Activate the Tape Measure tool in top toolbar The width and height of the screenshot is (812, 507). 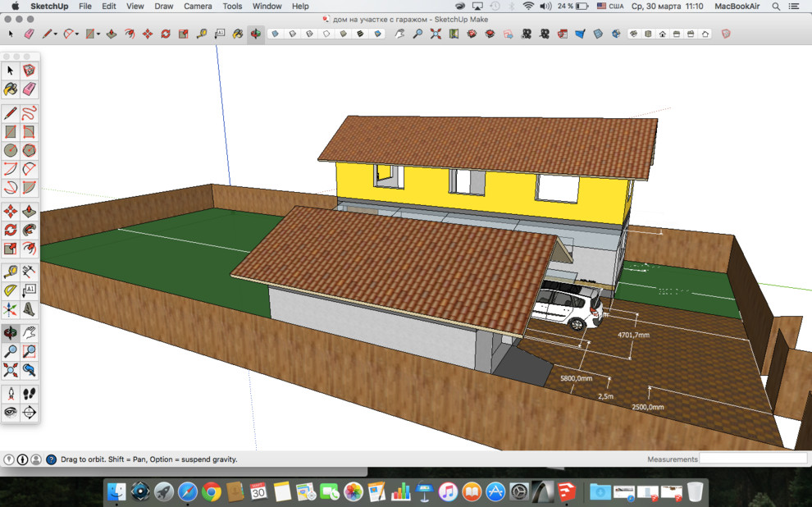202,34
